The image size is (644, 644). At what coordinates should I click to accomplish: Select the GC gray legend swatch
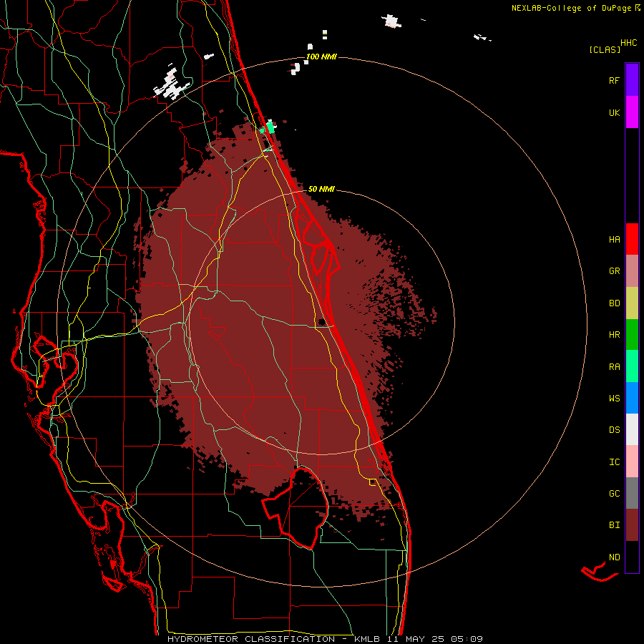632,493
